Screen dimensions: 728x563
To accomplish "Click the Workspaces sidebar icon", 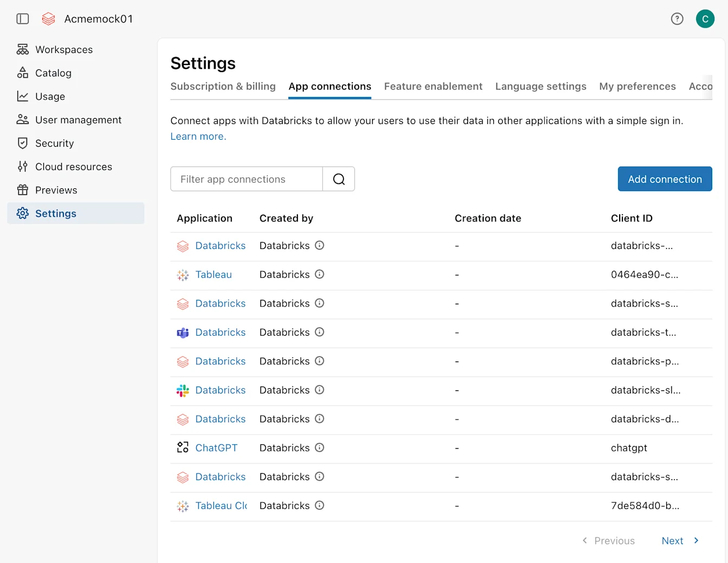I will click(x=23, y=49).
